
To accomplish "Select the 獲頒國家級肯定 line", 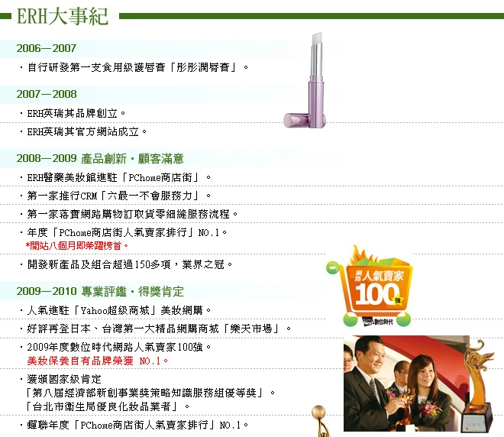I will click(x=60, y=379).
